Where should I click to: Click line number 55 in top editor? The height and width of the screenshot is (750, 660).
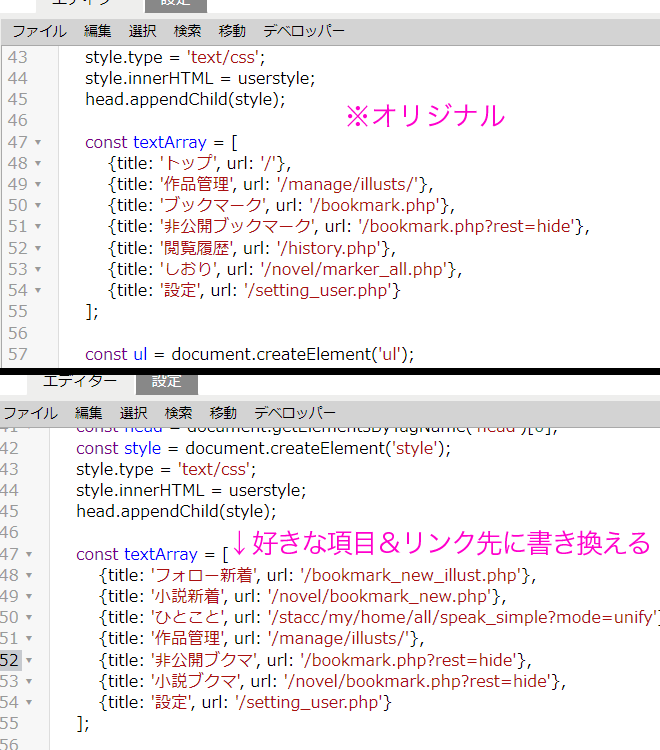pos(18,312)
